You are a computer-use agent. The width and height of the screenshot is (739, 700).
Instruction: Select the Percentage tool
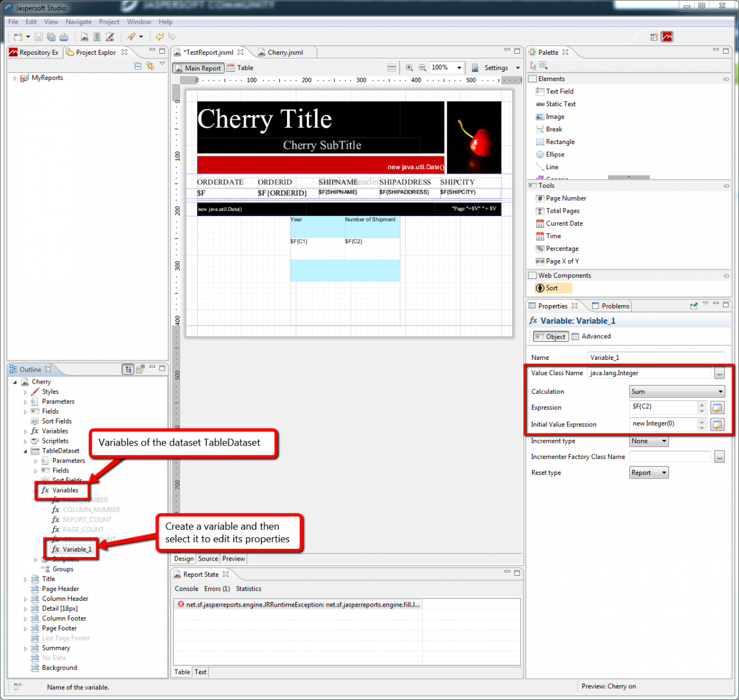tap(558, 249)
